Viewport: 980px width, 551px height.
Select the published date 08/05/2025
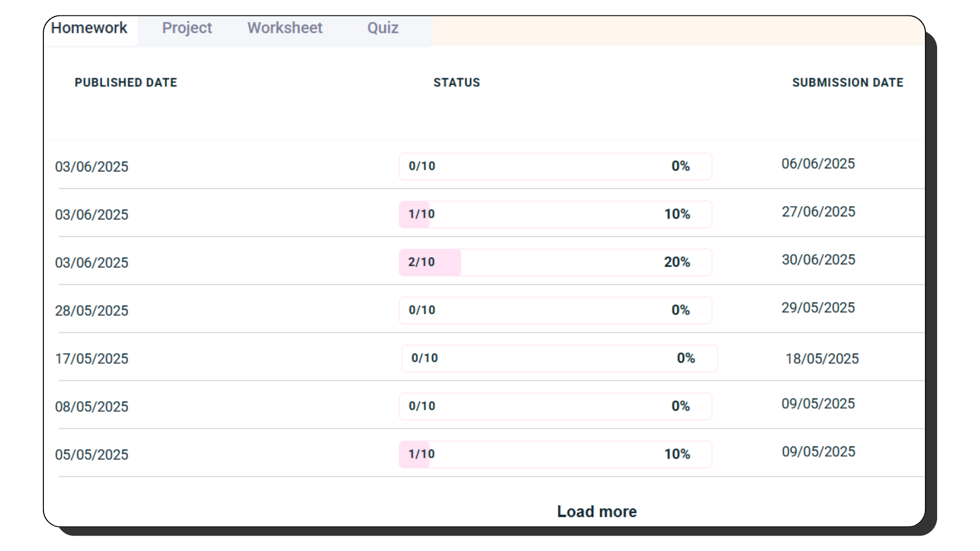92,407
